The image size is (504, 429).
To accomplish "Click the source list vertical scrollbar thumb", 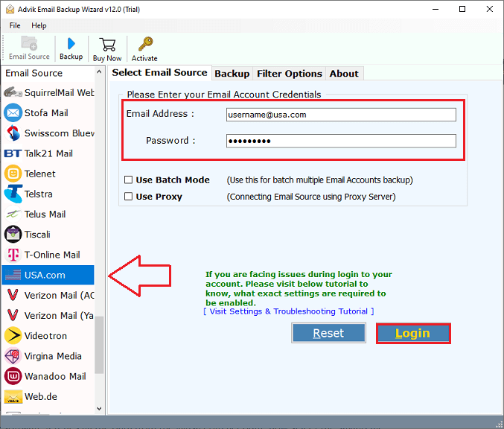I will coord(99,345).
